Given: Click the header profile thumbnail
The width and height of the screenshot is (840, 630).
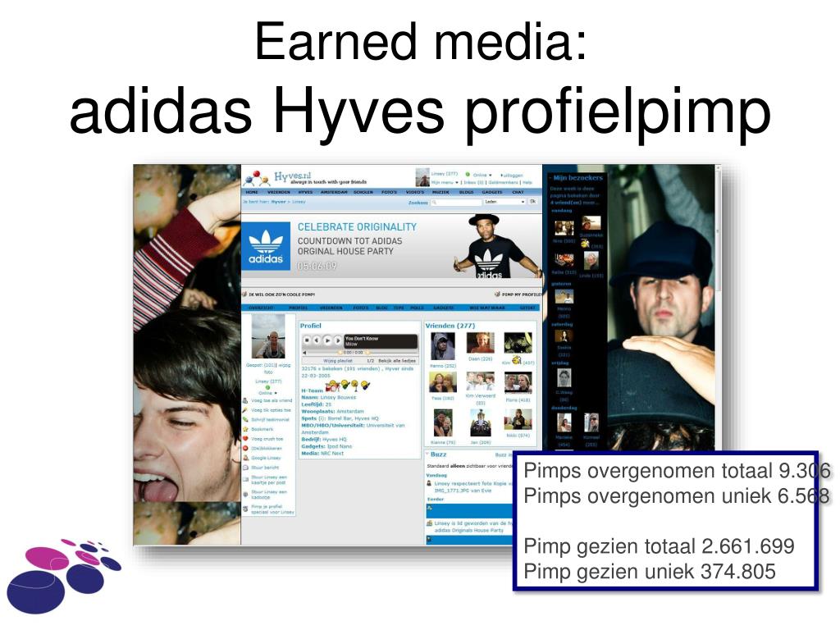Looking at the screenshot, I should click(422, 177).
